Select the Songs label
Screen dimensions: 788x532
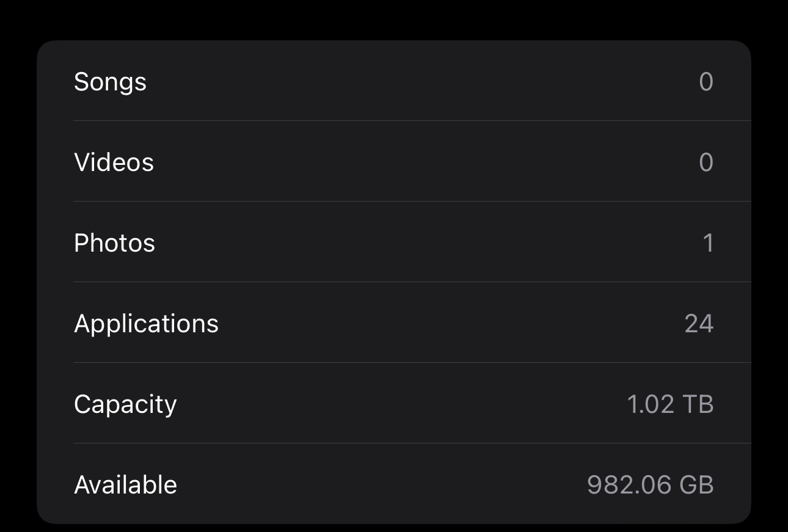(110, 82)
